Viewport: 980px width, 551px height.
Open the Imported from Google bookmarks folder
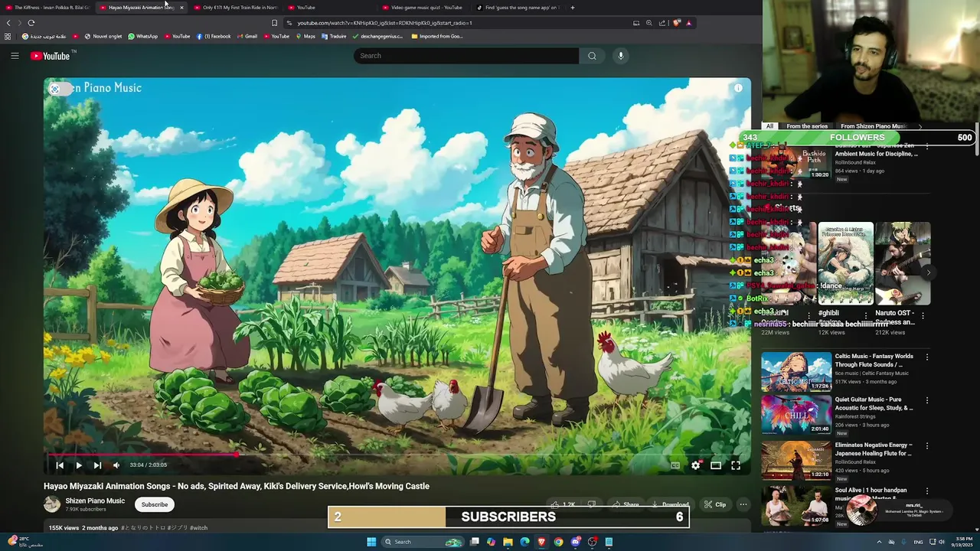[x=436, y=36]
